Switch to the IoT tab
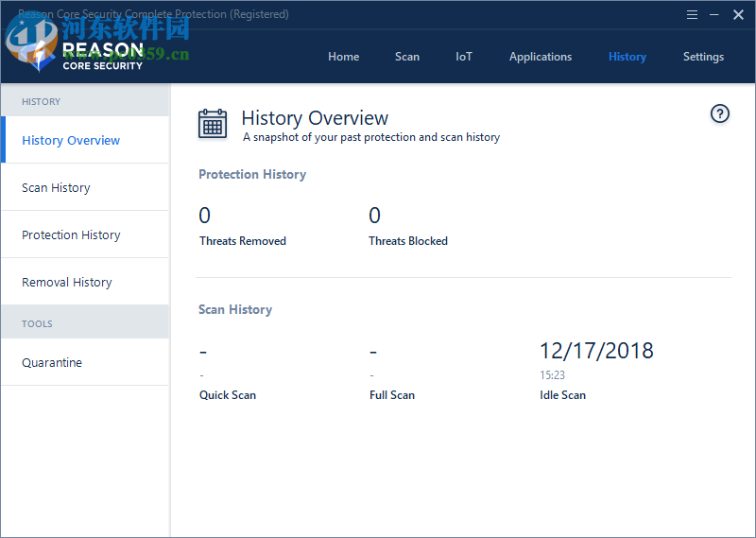 pos(464,57)
